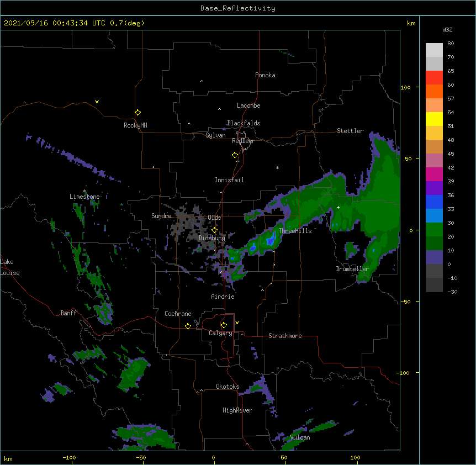Click the Stettler label
The image size is (476, 465).
tap(350, 131)
